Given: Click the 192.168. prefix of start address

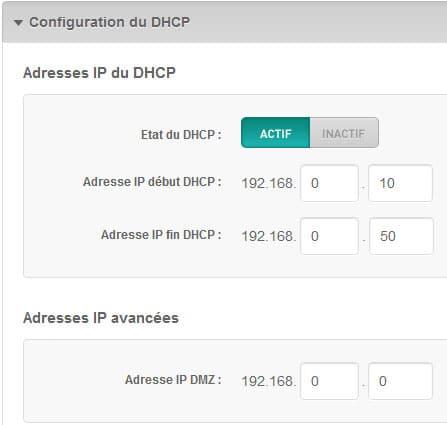Looking at the screenshot, I should coord(269,183).
